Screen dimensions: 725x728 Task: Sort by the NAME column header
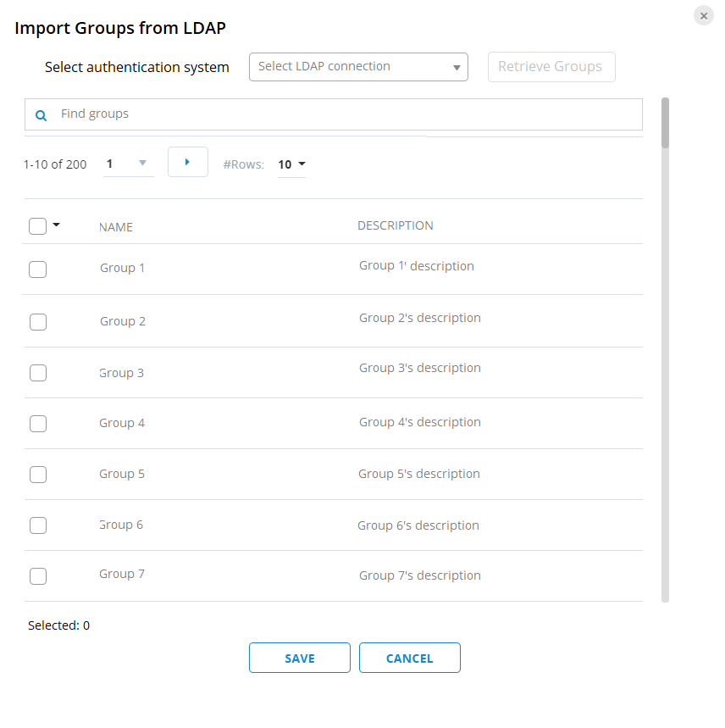(x=116, y=227)
